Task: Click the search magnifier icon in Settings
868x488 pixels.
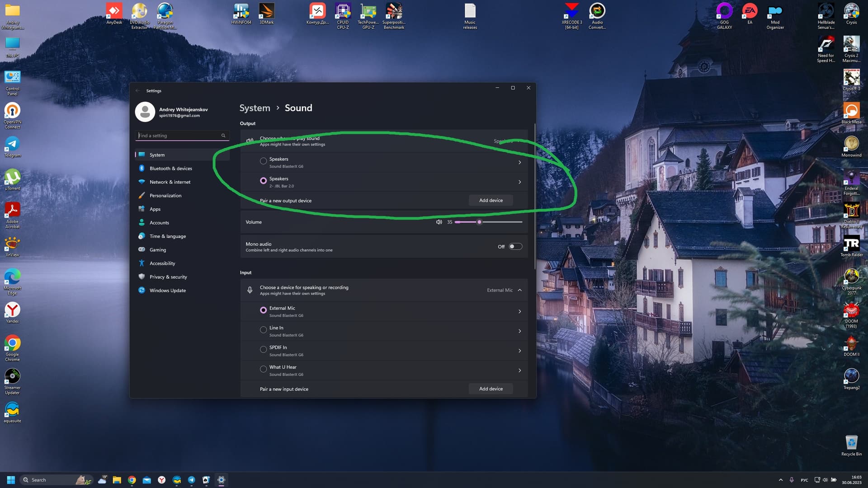Action: coord(223,136)
